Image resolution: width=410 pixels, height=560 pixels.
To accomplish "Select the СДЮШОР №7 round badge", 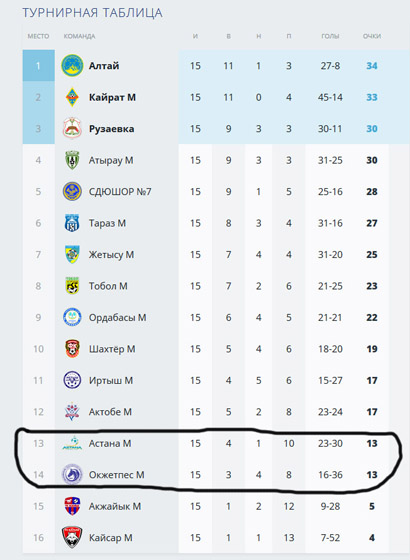I will [72, 191].
